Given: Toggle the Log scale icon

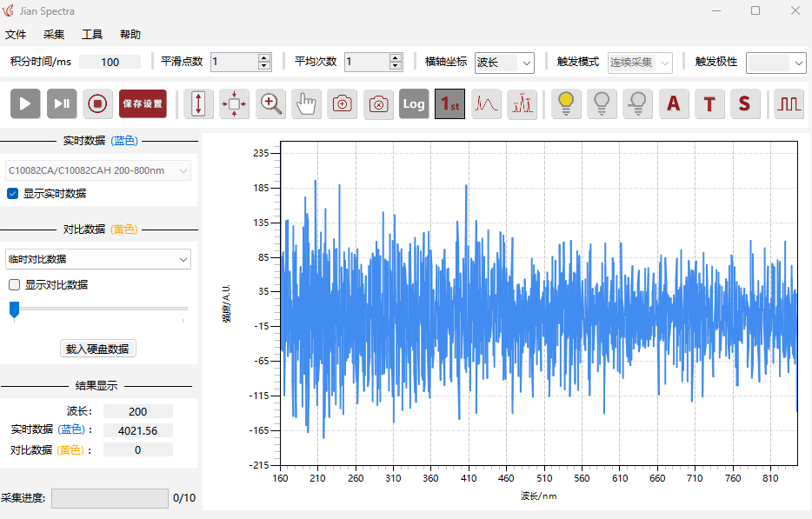Looking at the screenshot, I should tap(414, 103).
